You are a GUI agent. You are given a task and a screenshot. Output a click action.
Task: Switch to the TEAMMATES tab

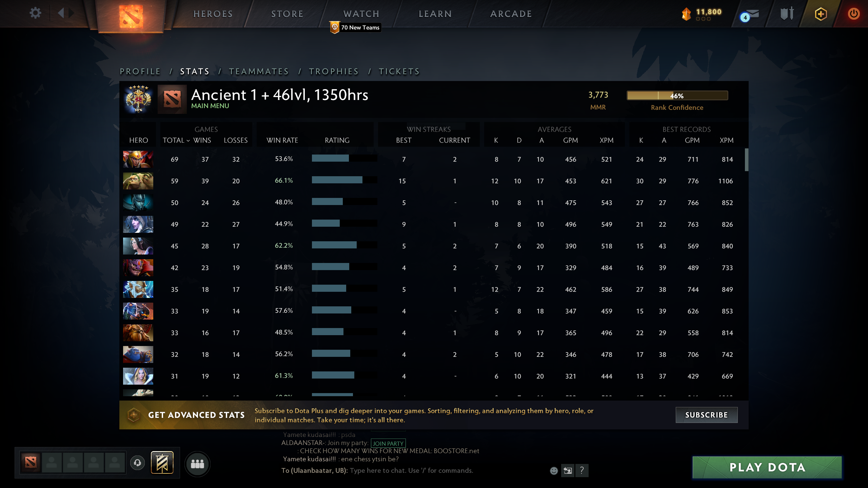(x=259, y=72)
